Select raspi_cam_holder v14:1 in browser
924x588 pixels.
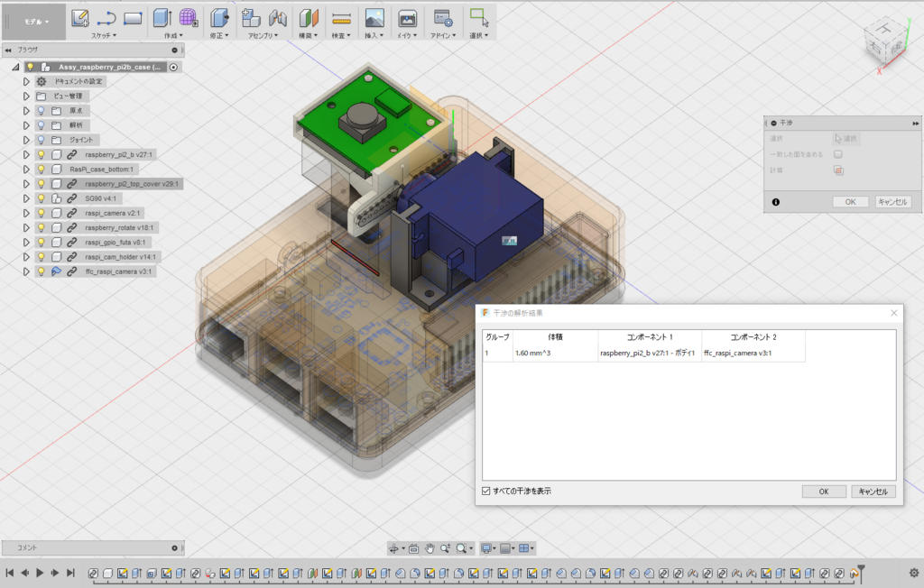(x=120, y=257)
